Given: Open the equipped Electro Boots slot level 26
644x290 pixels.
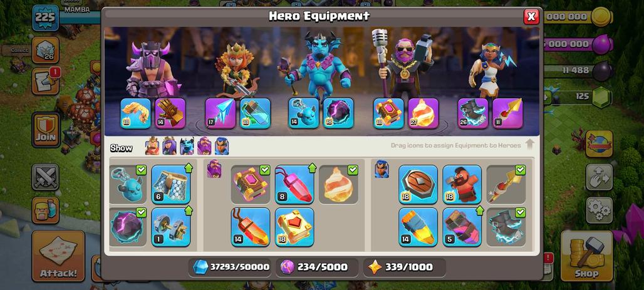Looking at the screenshot, I should point(473,113).
